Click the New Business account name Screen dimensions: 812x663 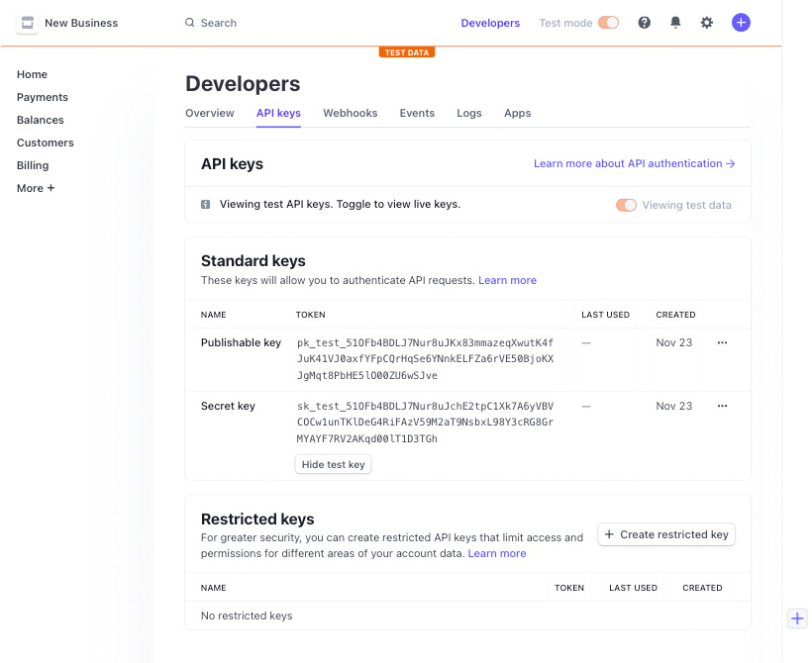point(81,23)
